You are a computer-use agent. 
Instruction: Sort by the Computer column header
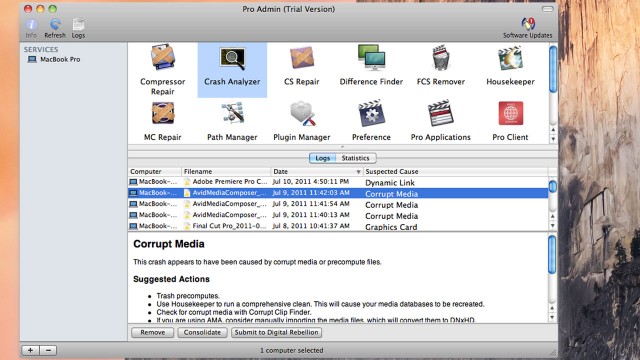(x=155, y=171)
